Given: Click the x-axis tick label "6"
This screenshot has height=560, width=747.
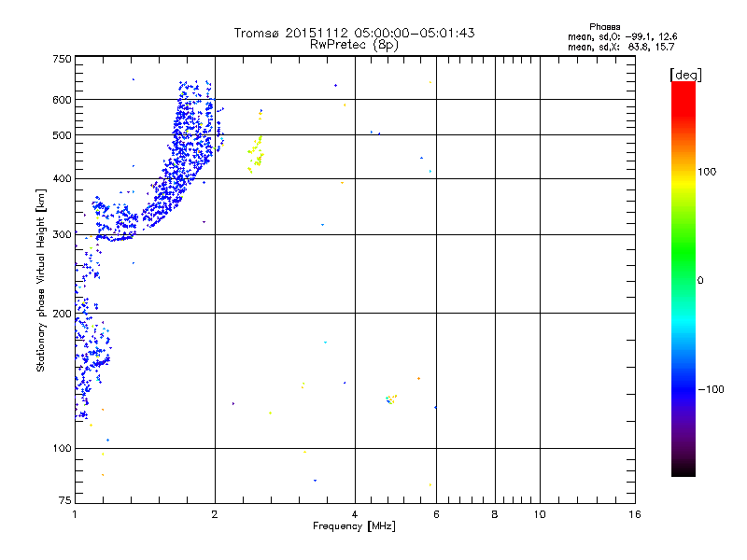Looking at the screenshot, I should click(436, 514).
